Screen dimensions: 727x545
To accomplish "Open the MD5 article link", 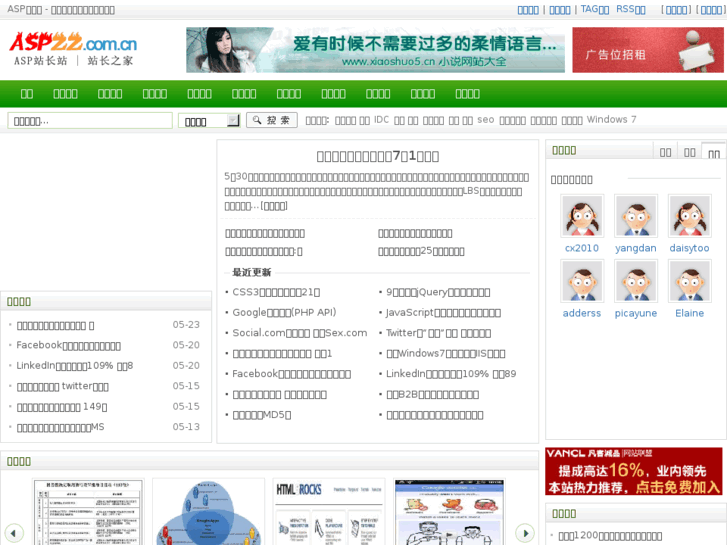I will pos(261,415).
